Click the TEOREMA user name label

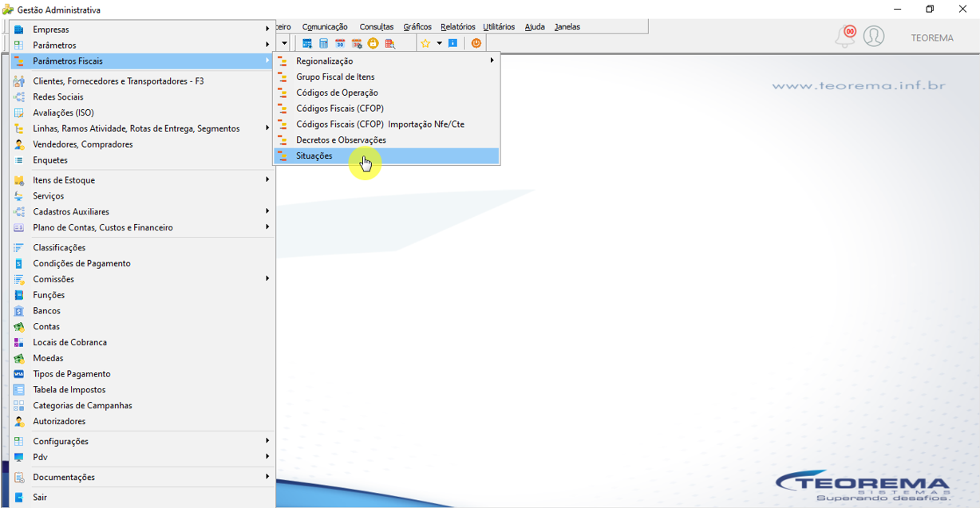(932, 37)
